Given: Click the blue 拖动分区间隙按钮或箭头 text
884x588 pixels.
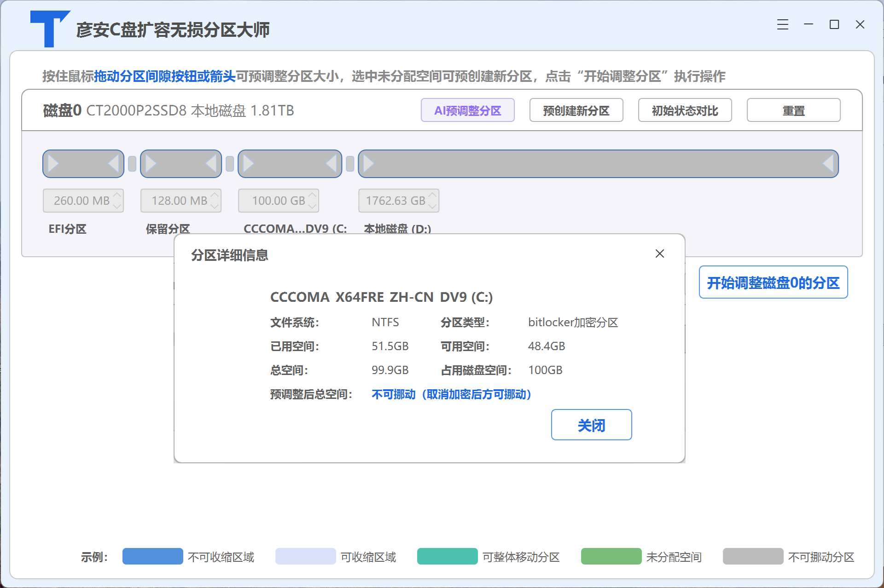Looking at the screenshot, I should click(165, 76).
